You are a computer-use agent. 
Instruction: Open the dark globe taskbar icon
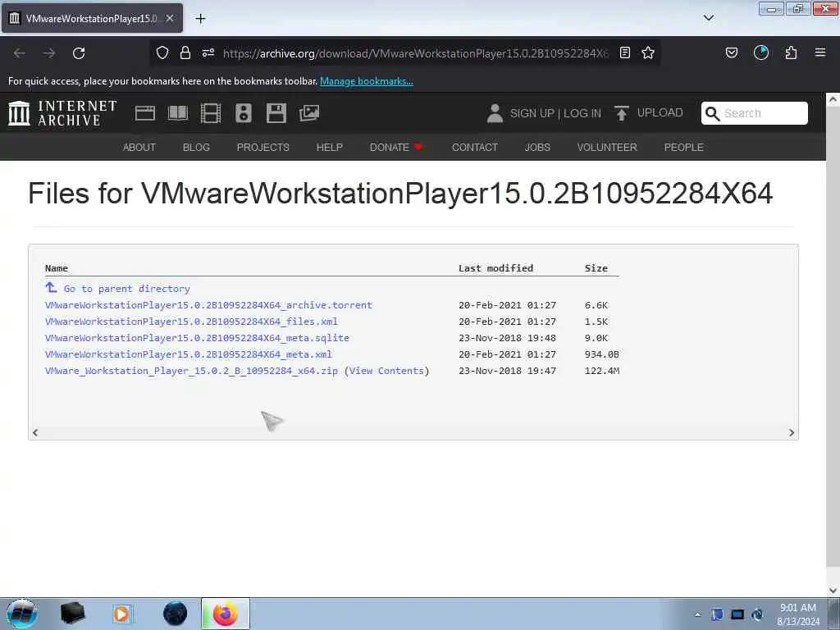point(176,614)
